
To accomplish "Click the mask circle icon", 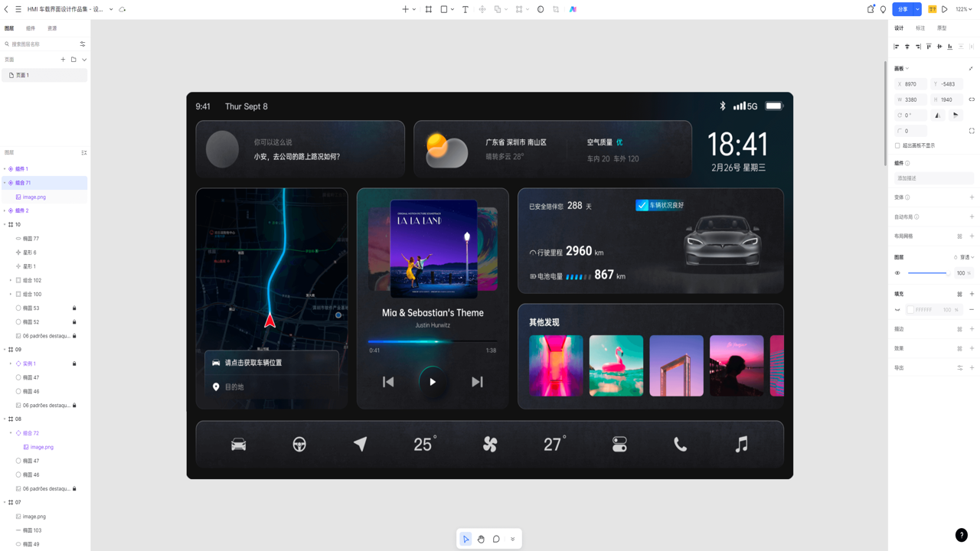I will [541, 9].
